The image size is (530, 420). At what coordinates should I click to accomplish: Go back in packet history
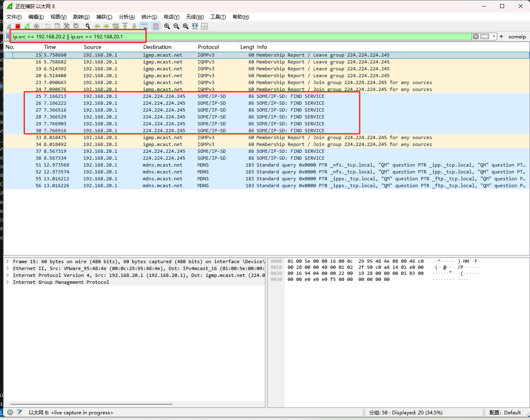click(x=97, y=26)
